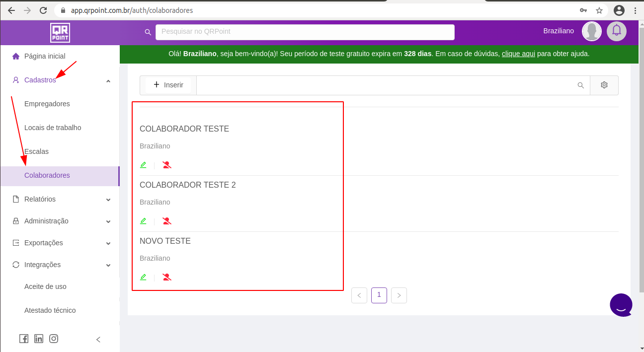
Task: Open the Facebook icon in the sidebar
Action: point(24,339)
